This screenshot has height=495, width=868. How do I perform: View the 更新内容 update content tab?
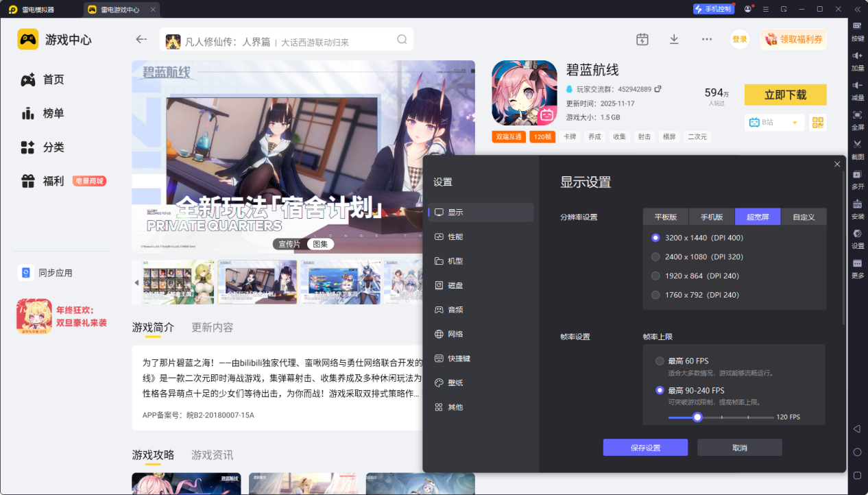pos(213,327)
